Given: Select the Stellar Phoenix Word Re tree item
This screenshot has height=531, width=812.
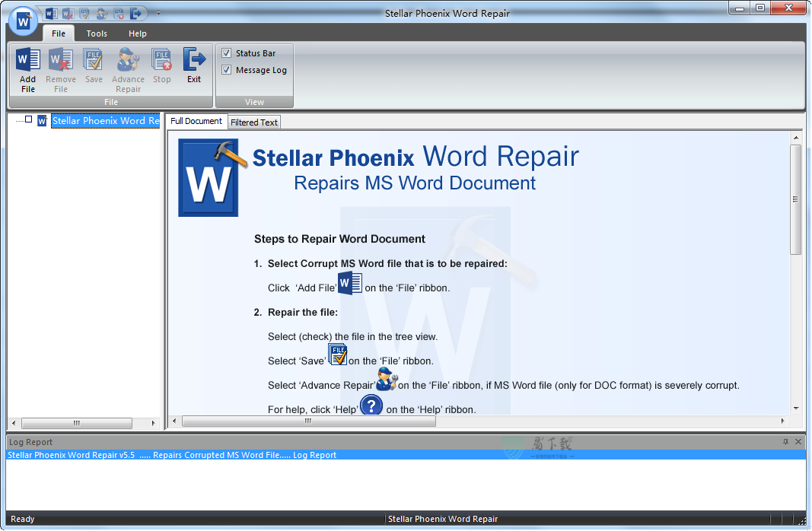Looking at the screenshot, I should pyautogui.click(x=106, y=121).
